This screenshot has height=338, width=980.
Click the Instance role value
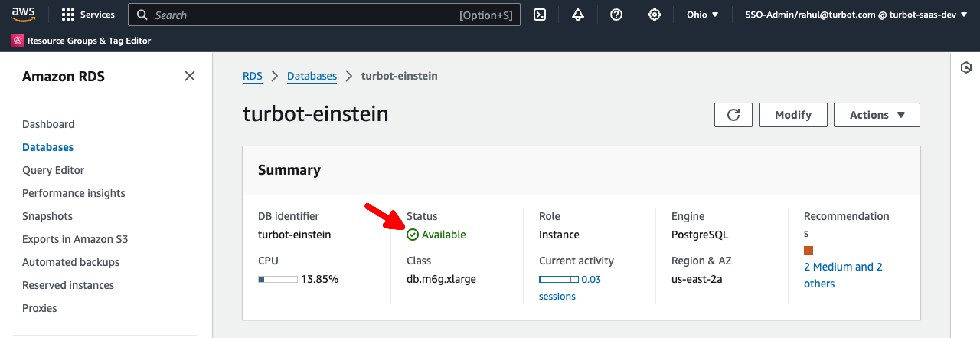559,235
